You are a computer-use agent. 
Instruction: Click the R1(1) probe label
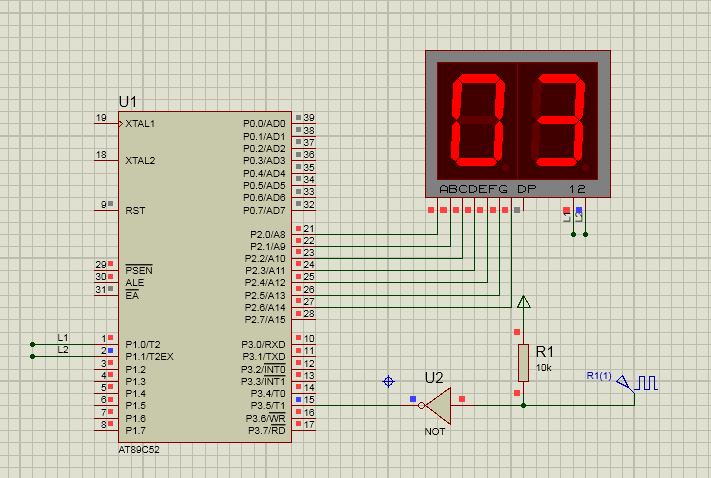pos(600,375)
